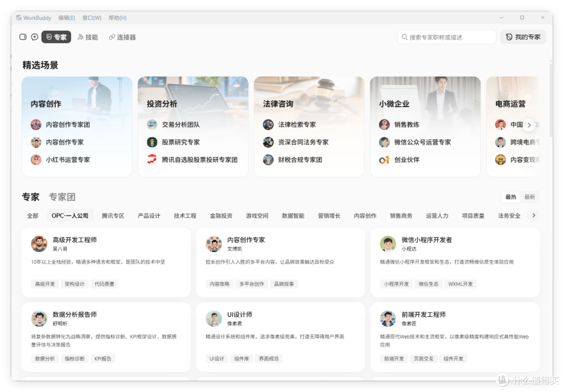
Task: Filter experts by 法务安全
Action: coord(509,216)
